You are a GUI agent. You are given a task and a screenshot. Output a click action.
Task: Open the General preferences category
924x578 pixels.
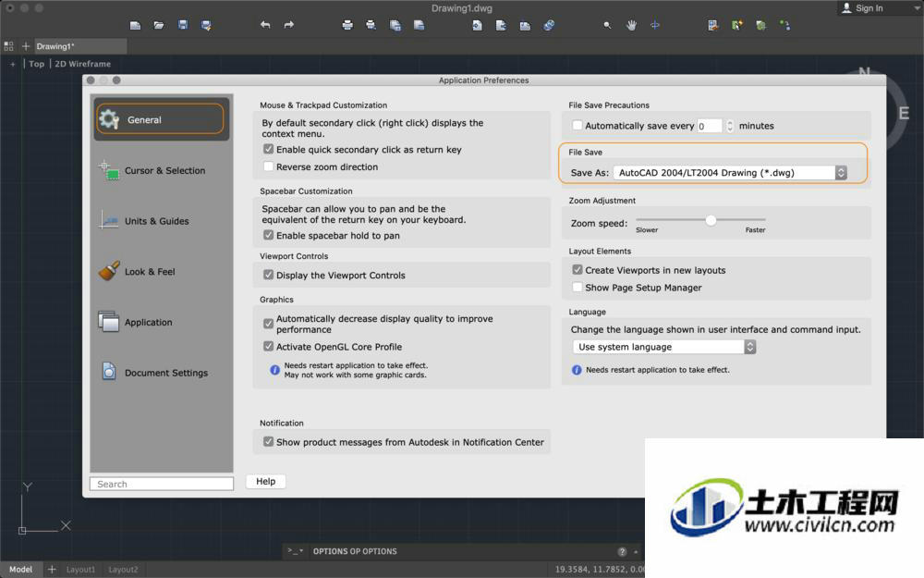[x=160, y=119]
